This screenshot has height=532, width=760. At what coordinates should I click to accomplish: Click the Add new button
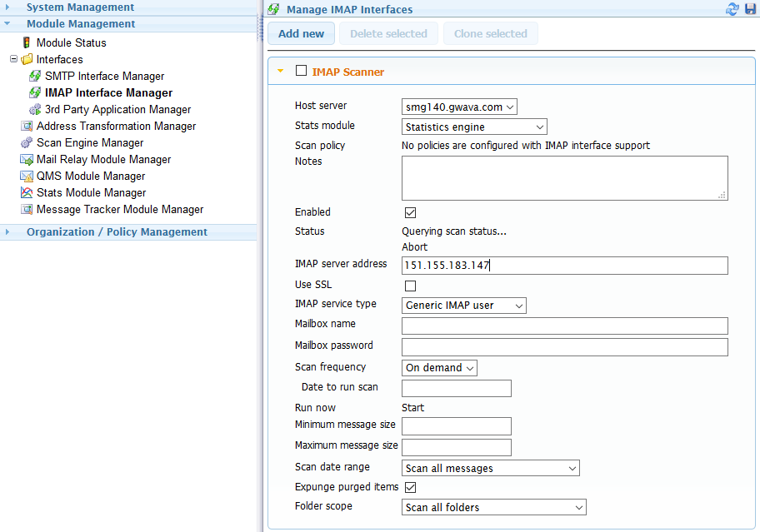(301, 34)
